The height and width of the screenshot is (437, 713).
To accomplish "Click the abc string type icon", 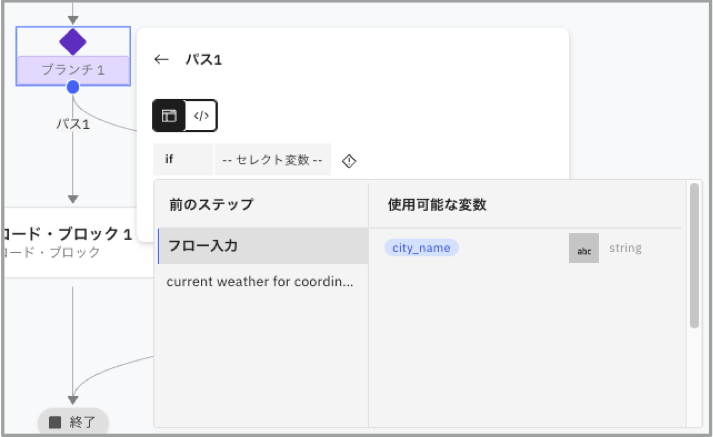I will (584, 248).
